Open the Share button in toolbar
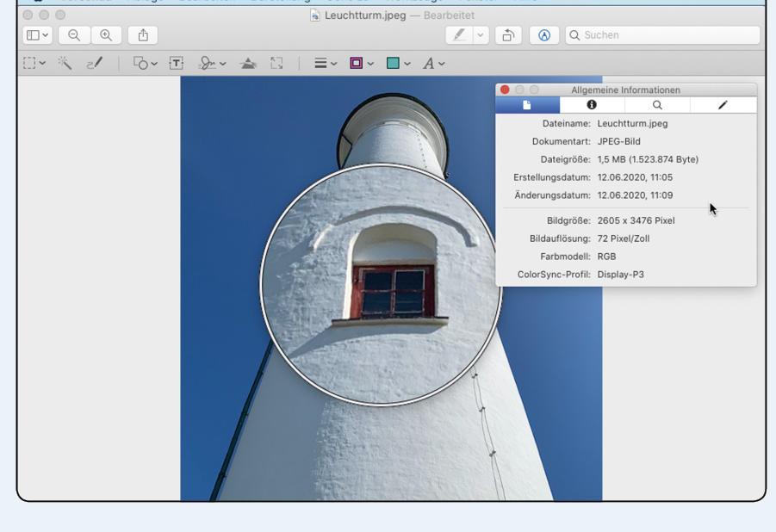Image resolution: width=776 pixels, height=532 pixels. pyautogui.click(x=143, y=35)
